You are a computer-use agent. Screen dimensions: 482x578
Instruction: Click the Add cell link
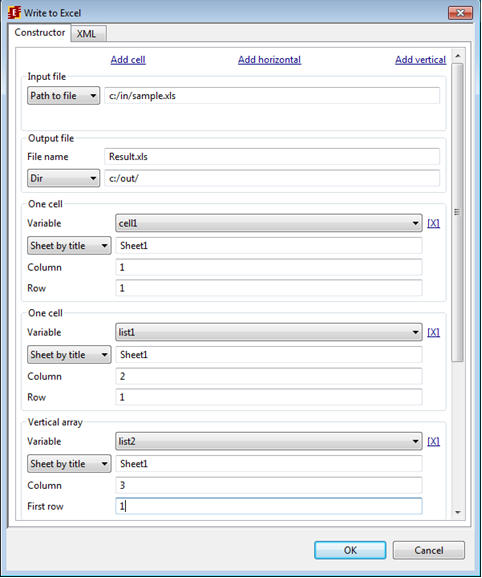[128, 60]
